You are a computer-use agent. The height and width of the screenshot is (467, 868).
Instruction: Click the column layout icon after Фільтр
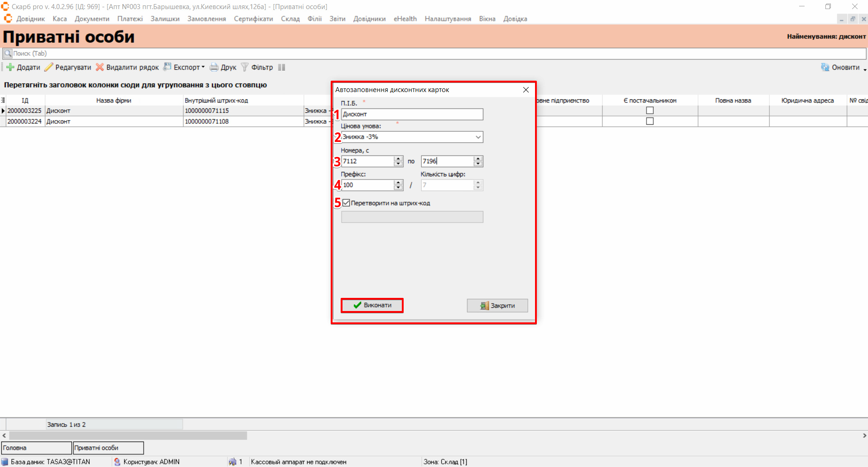[281, 68]
